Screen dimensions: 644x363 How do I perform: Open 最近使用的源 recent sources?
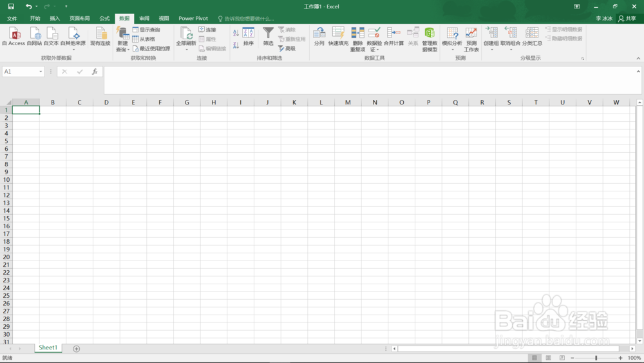click(151, 48)
